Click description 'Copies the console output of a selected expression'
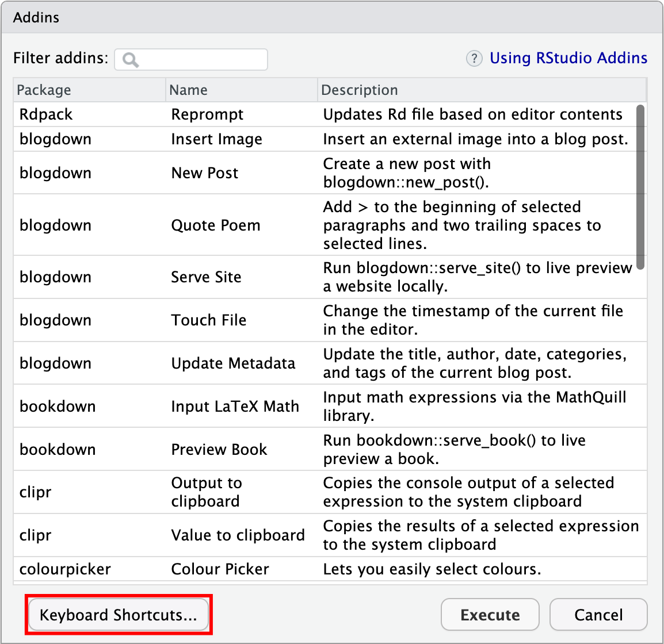664x644 pixels. click(468, 492)
